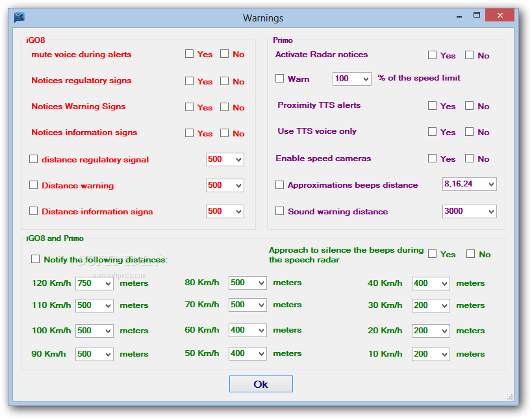Check Yes for Use TTS voice only

coord(432,132)
